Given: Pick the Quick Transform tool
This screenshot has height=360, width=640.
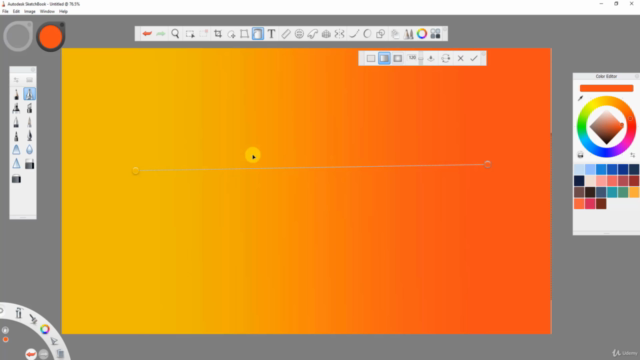Looking at the screenshot, I should pos(231,34).
